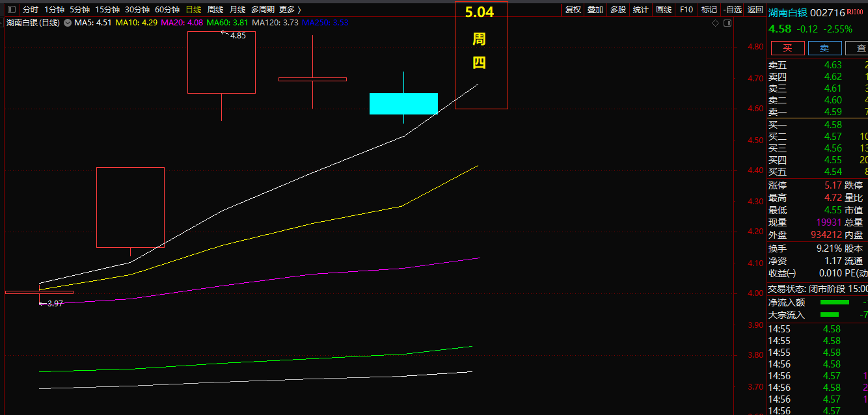Click the 买四 price 4.55 row
Viewport: 868px width, 415px height.
click(x=818, y=160)
